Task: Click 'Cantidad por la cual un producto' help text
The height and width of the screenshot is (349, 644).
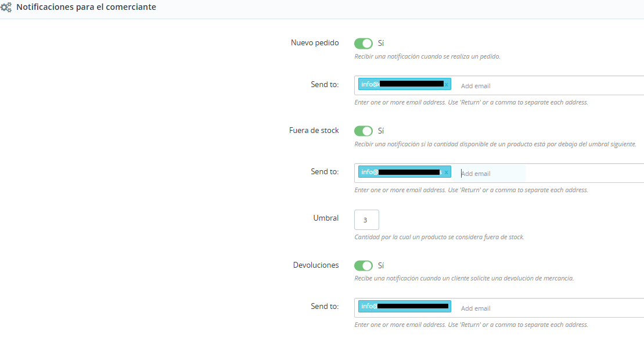Action: [439, 237]
